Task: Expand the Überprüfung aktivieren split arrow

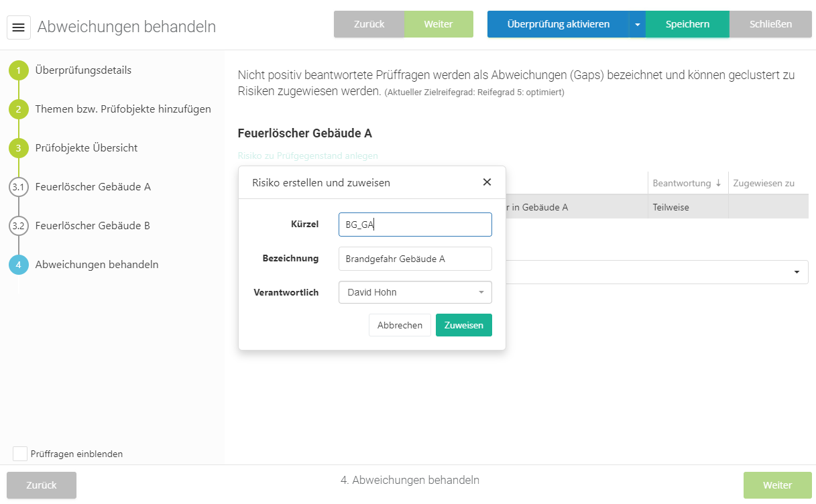Action: [637, 24]
